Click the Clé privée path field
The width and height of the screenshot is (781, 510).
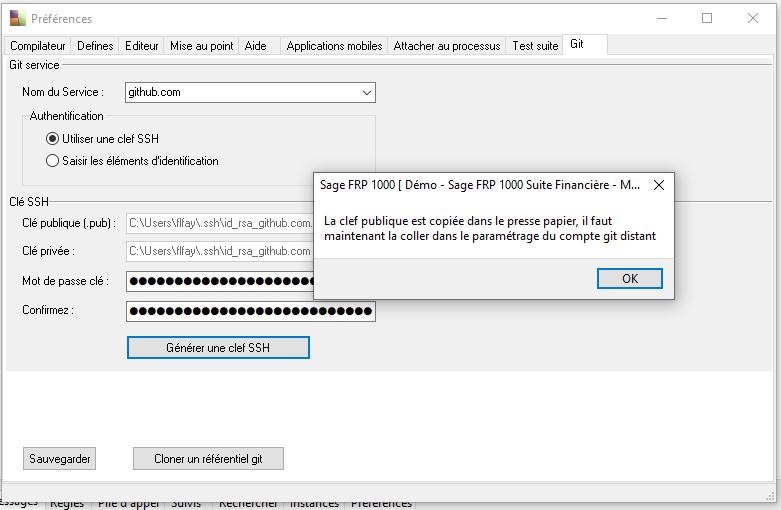(220, 251)
